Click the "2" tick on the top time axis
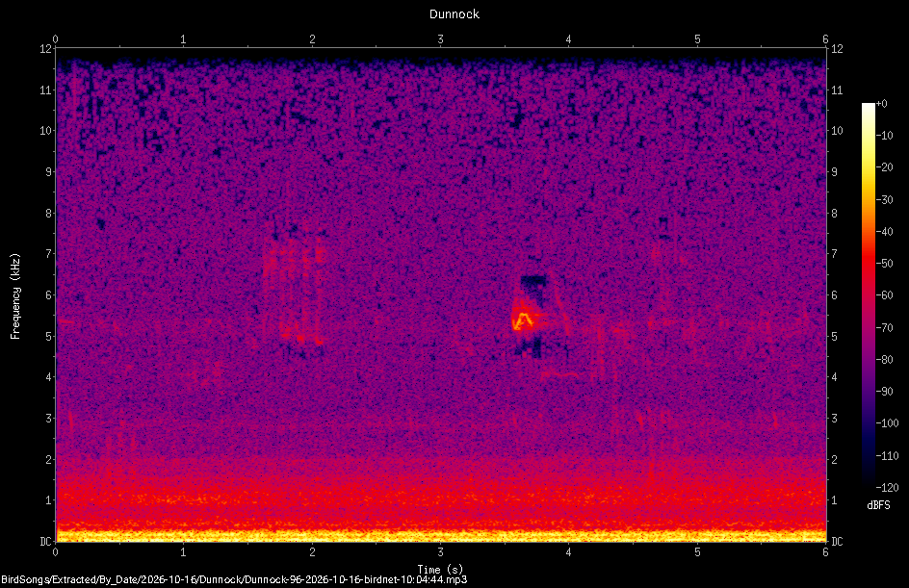Image resolution: width=909 pixels, height=588 pixels. pyautogui.click(x=312, y=39)
